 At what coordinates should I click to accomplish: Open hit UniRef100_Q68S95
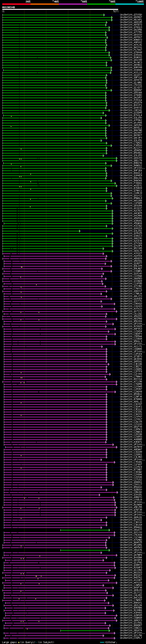coord(131,22)
